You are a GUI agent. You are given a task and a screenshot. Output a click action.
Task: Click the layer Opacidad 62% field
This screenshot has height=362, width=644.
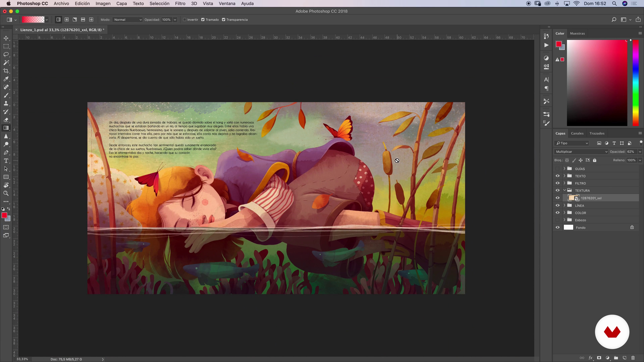tap(631, 152)
